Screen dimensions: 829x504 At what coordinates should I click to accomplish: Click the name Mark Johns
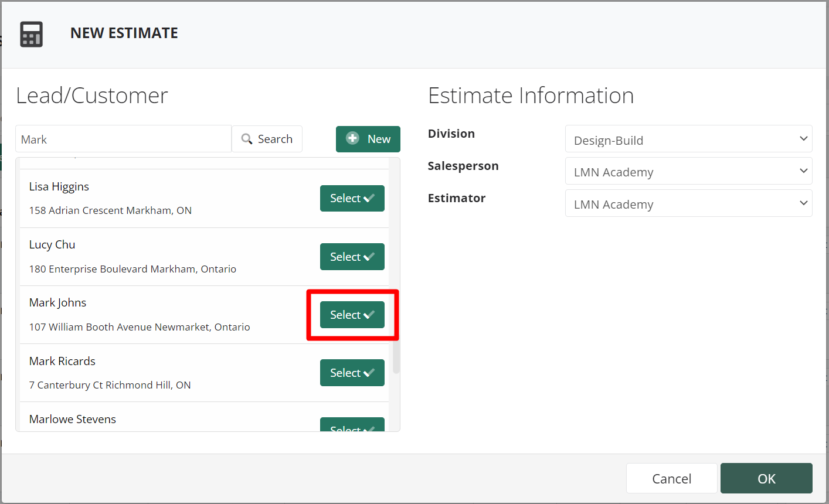click(58, 302)
